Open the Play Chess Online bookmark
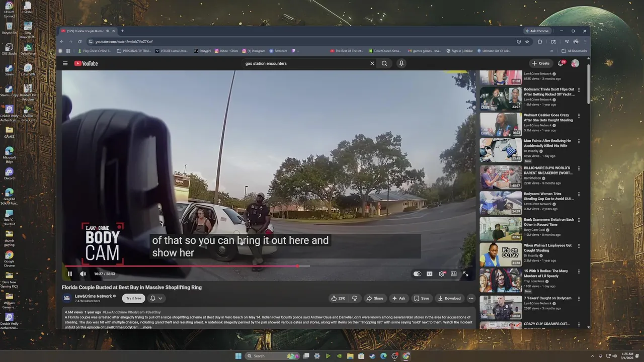 (x=94, y=51)
